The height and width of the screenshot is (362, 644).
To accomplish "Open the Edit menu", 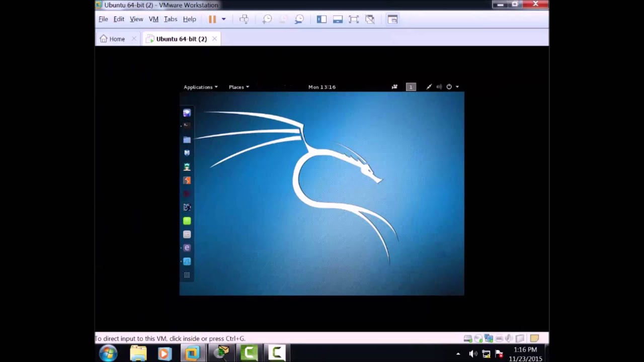I will [x=119, y=19].
